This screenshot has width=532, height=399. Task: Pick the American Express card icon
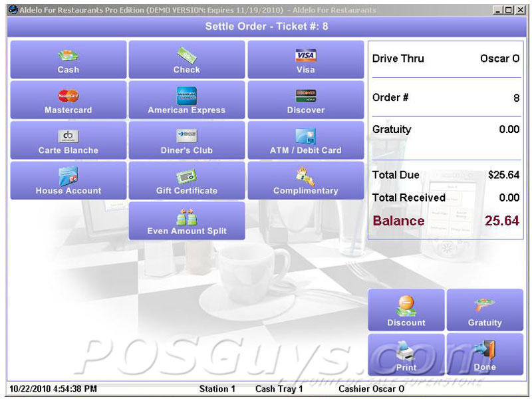(x=187, y=96)
